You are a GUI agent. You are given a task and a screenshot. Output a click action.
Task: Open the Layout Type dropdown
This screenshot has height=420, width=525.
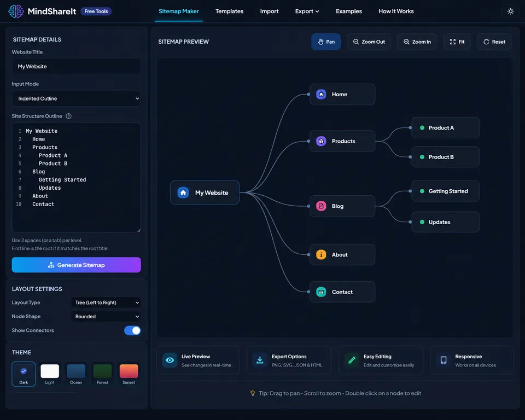tap(106, 302)
